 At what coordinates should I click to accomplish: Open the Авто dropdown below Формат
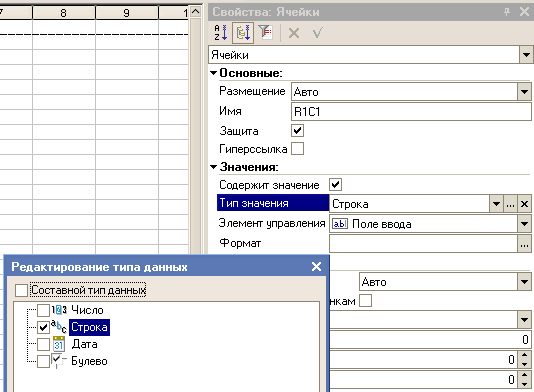(524, 282)
